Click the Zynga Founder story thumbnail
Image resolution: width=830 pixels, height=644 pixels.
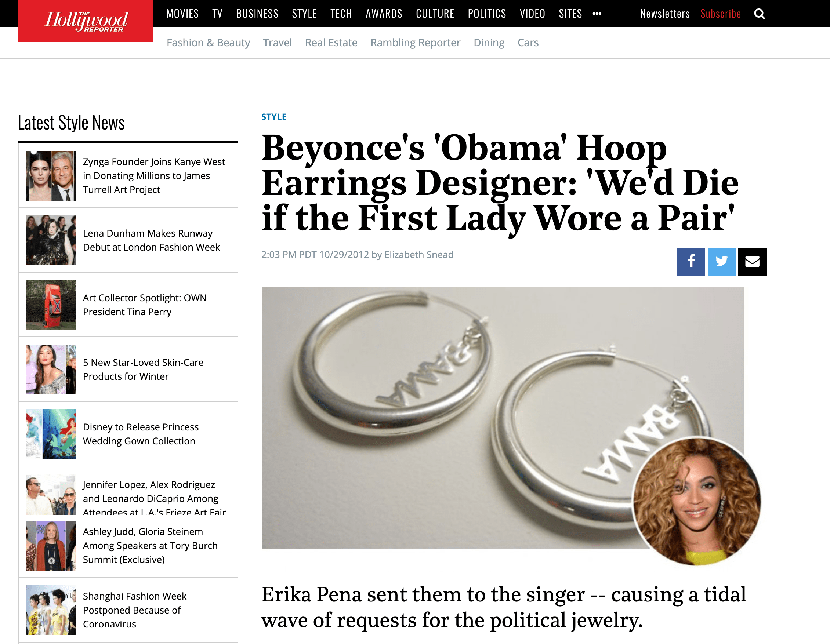51,175
